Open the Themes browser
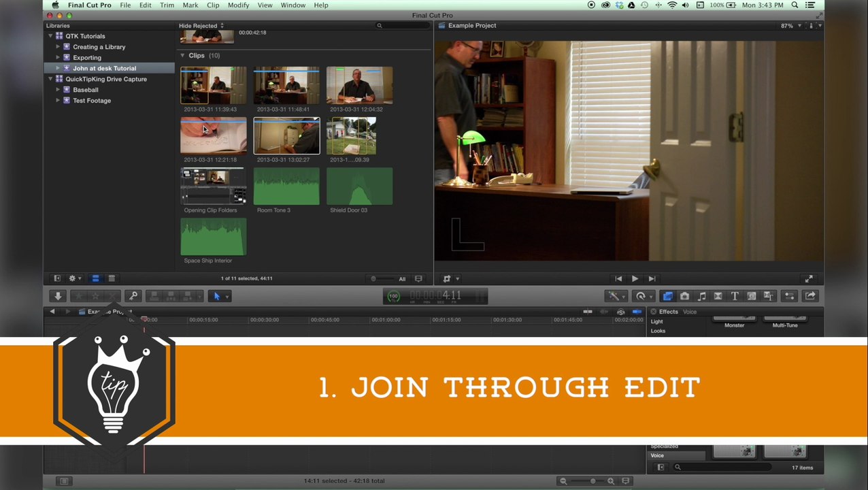The height and width of the screenshot is (490, 868). [768, 296]
